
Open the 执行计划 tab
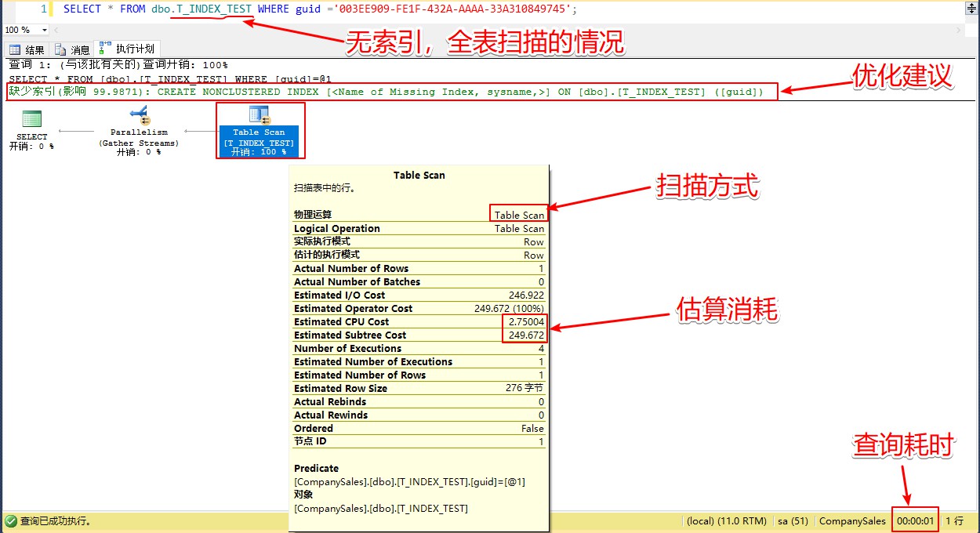(x=135, y=49)
